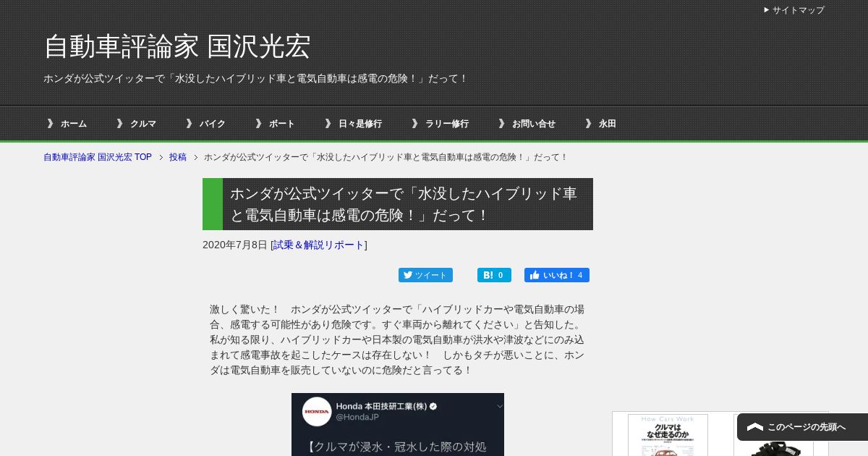Viewport: 868px width, 456px height.
Task: Click the Honda profile avatar in tweet
Action: (317, 412)
